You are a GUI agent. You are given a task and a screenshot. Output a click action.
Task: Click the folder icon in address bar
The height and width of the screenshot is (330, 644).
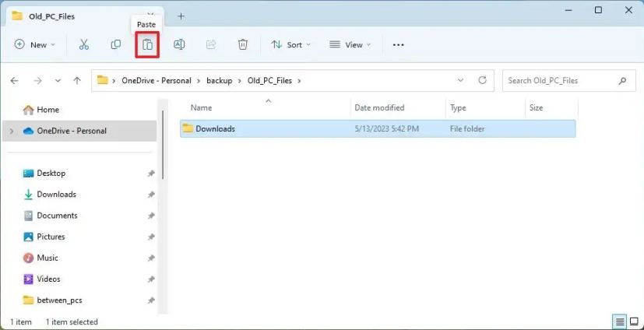click(x=102, y=80)
